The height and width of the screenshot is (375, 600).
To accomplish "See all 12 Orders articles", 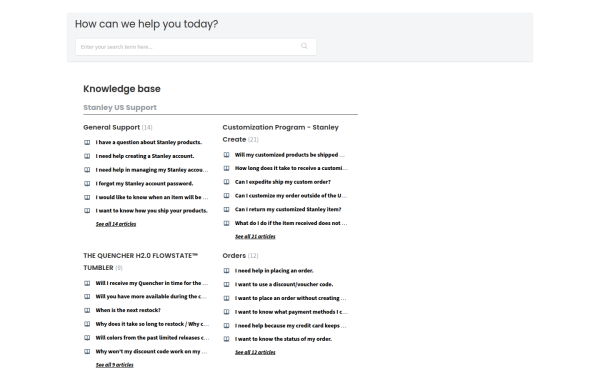I will coord(255,352).
